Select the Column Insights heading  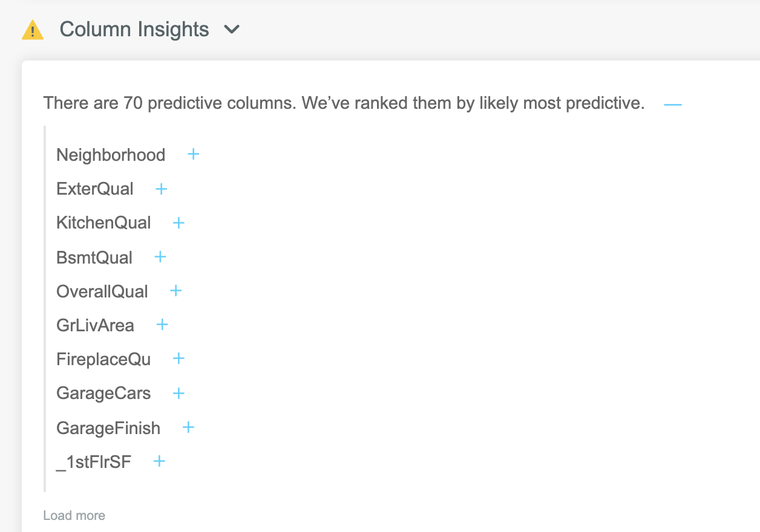134,29
